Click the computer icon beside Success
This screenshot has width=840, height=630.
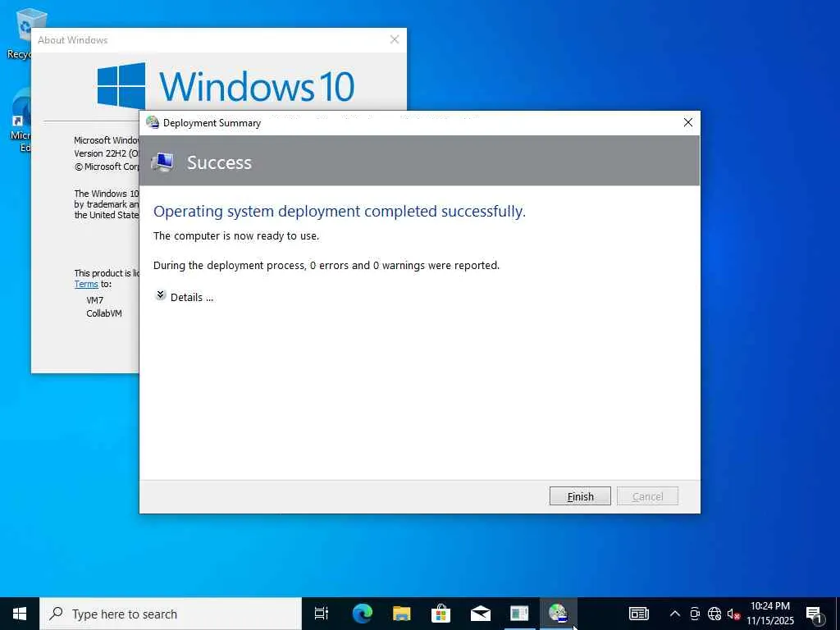click(x=162, y=162)
